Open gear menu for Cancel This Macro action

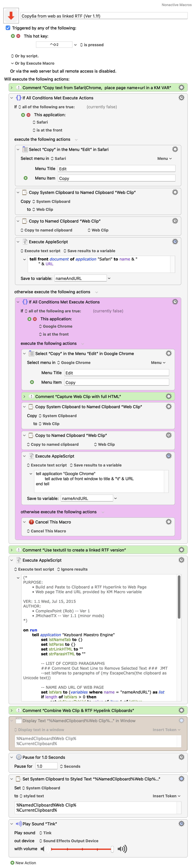coord(168,522)
